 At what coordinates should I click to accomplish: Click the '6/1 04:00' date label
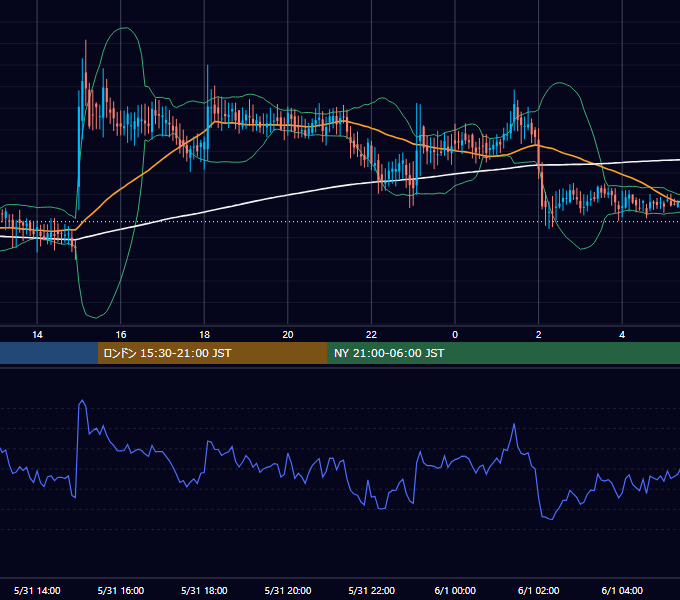coord(622,590)
